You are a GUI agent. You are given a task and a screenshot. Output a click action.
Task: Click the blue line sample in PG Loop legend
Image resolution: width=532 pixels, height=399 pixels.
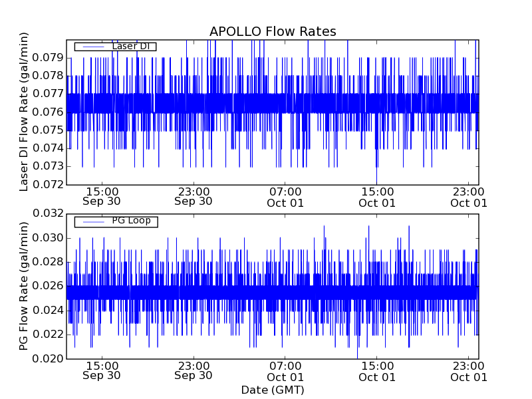pyautogui.click(x=92, y=221)
